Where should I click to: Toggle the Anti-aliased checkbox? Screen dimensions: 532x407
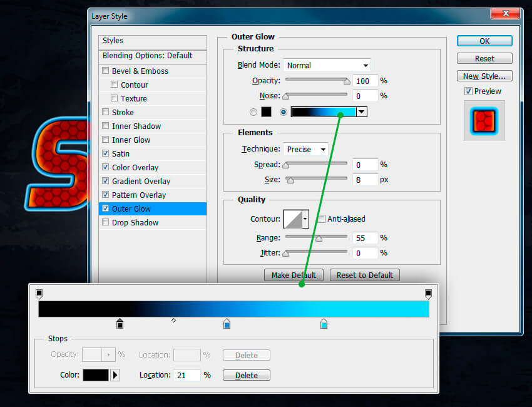click(321, 219)
